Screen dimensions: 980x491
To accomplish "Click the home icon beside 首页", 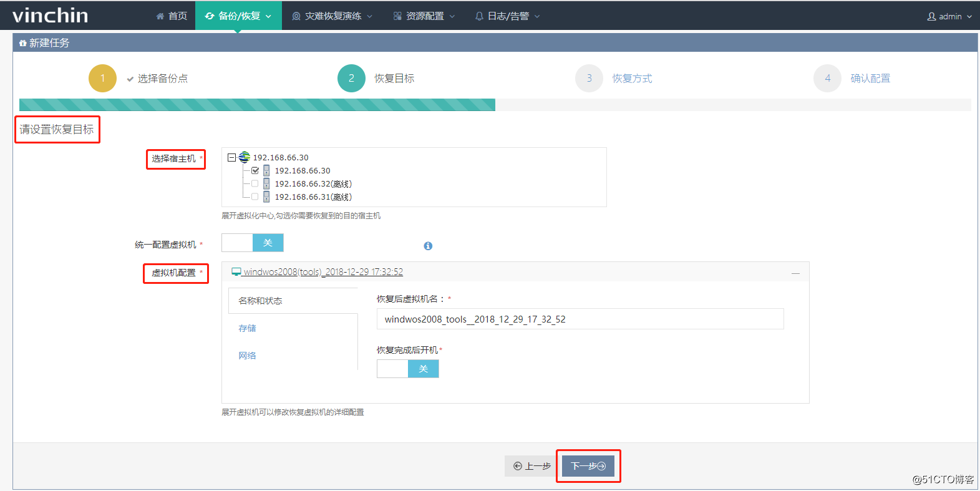I will [160, 16].
